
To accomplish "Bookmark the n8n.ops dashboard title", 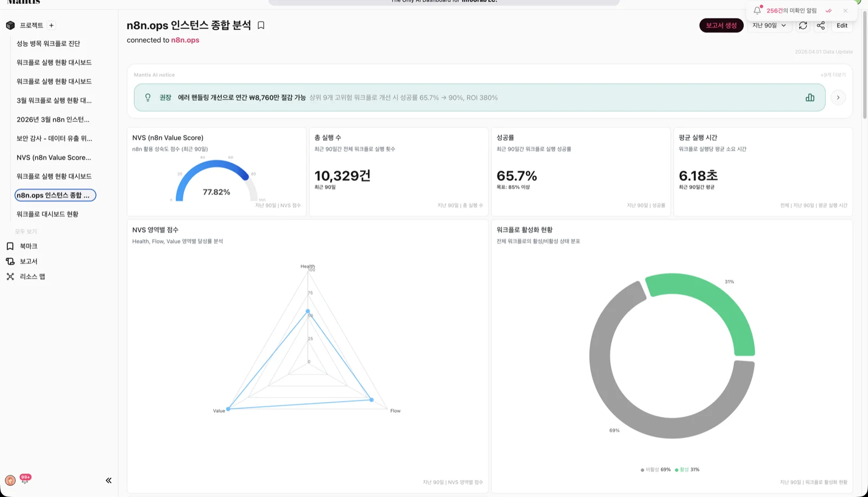I will pos(261,25).
